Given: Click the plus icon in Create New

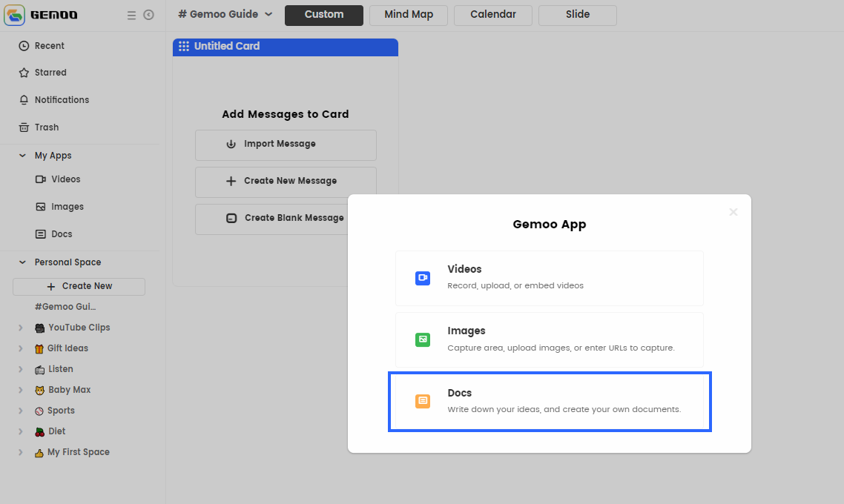Looking at the screenshot, I should [x=51, y=287].
